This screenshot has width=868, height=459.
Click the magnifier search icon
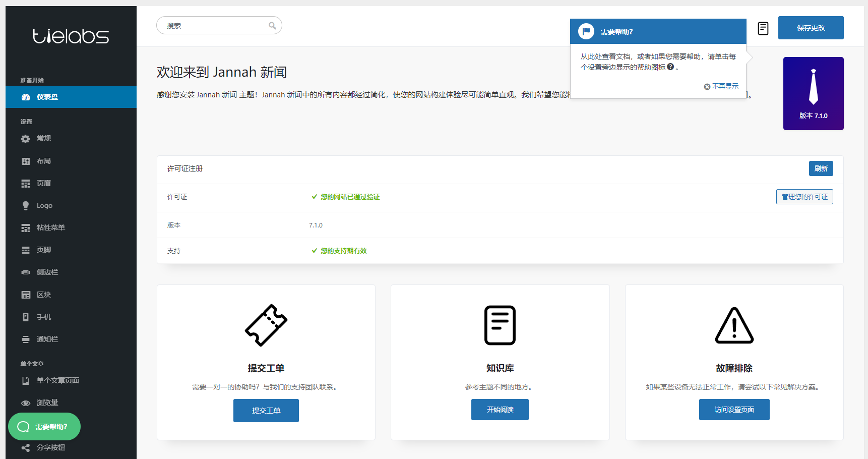272,26
